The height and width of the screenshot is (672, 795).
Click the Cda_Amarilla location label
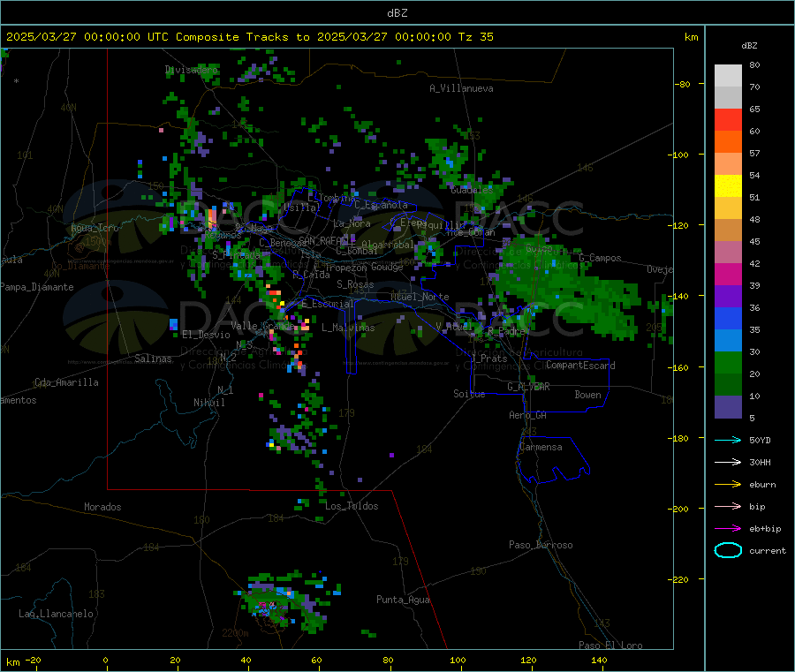66,382
